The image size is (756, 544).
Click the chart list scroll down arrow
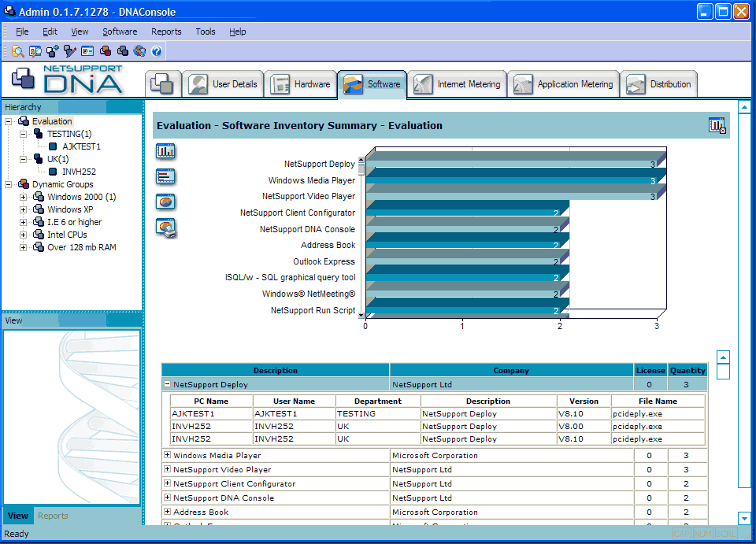click(x=361, y=316)
